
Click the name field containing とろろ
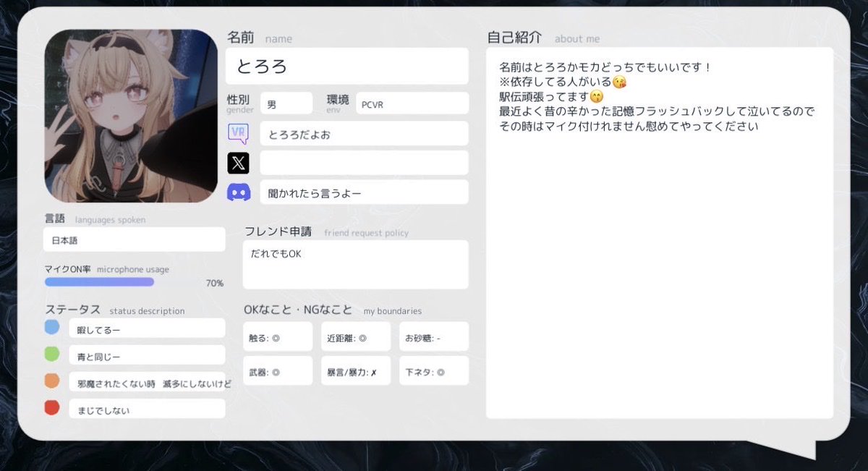coord(347,67)
